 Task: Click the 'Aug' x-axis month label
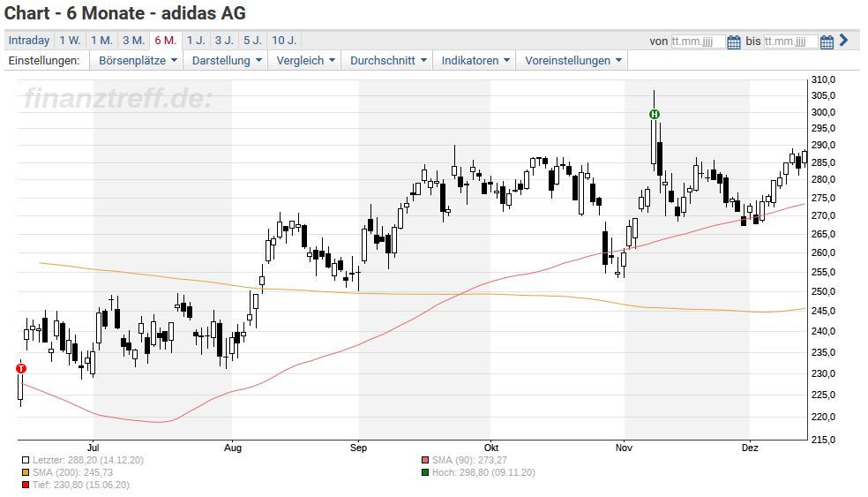click(233, 448)
